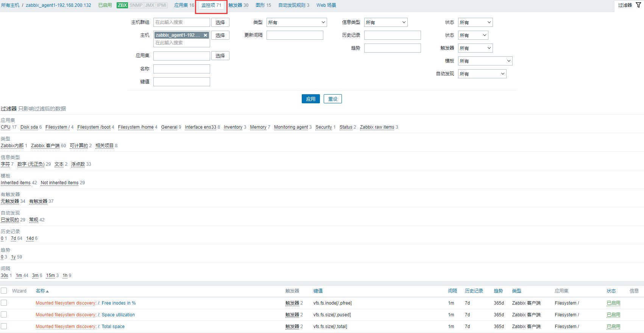Open the 触发器 30 tab
The height and width of the screenshot is (333, 644).
(x=239, y=5)
